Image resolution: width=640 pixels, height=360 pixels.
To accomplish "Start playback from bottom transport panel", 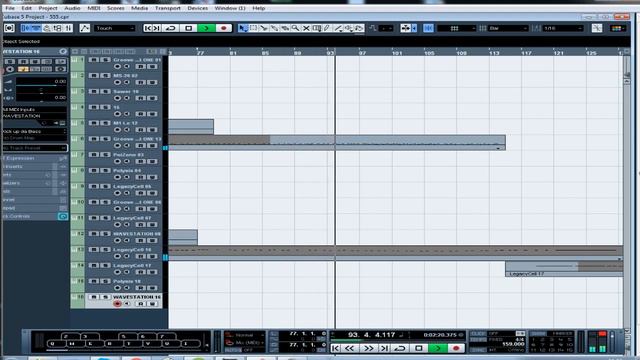I will click(x=438, y=348).
